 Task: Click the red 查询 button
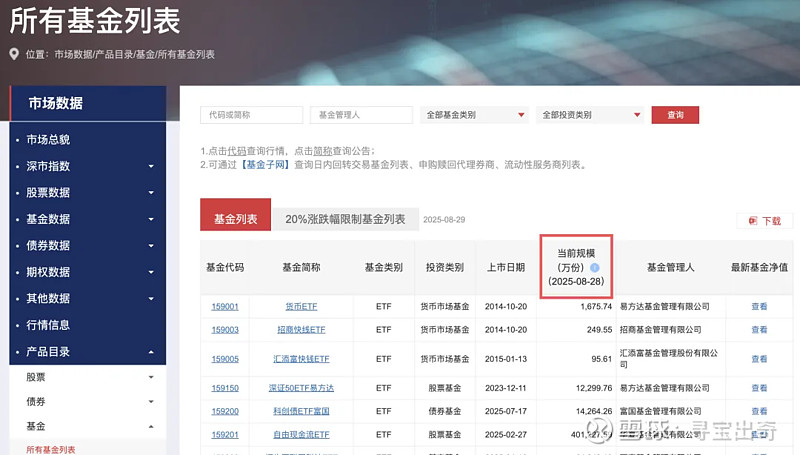click(675, 115)
